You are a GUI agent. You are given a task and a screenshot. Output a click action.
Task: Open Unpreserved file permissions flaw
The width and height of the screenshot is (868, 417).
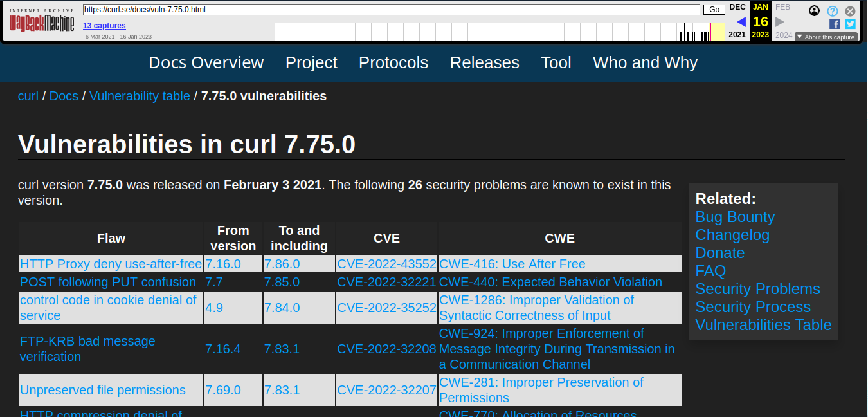(x=103, y=390)
